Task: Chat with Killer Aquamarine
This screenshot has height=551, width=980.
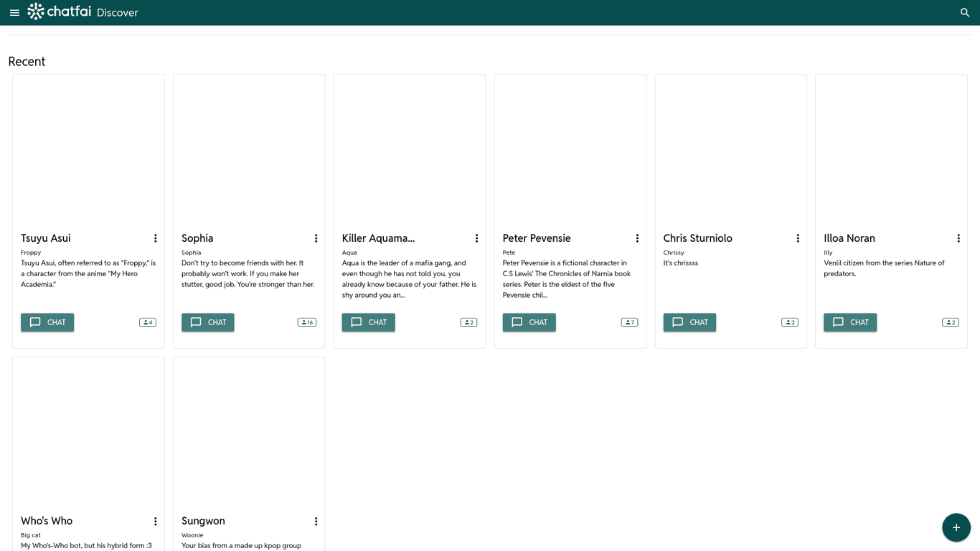Action: [368, 322]
